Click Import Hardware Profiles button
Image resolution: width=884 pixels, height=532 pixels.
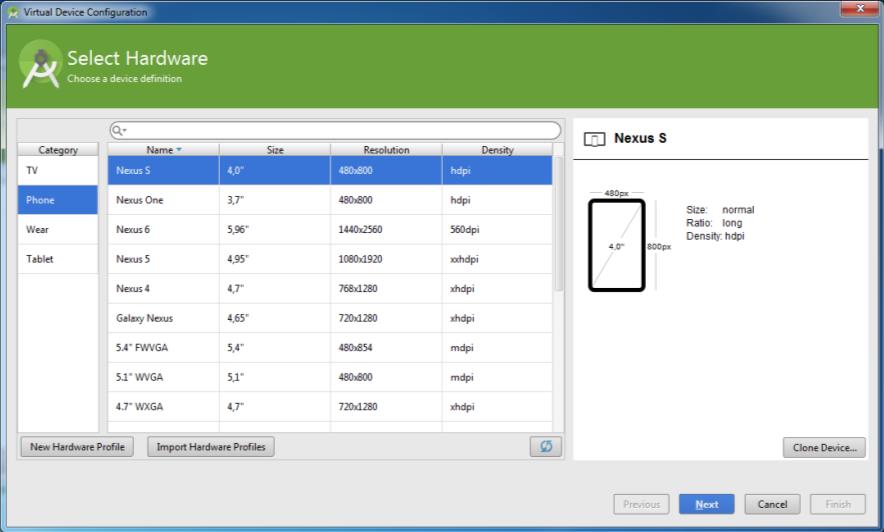click(211, 447)
